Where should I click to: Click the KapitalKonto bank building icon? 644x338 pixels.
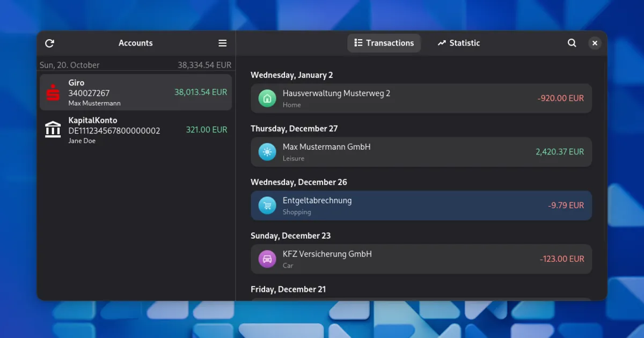53,130
